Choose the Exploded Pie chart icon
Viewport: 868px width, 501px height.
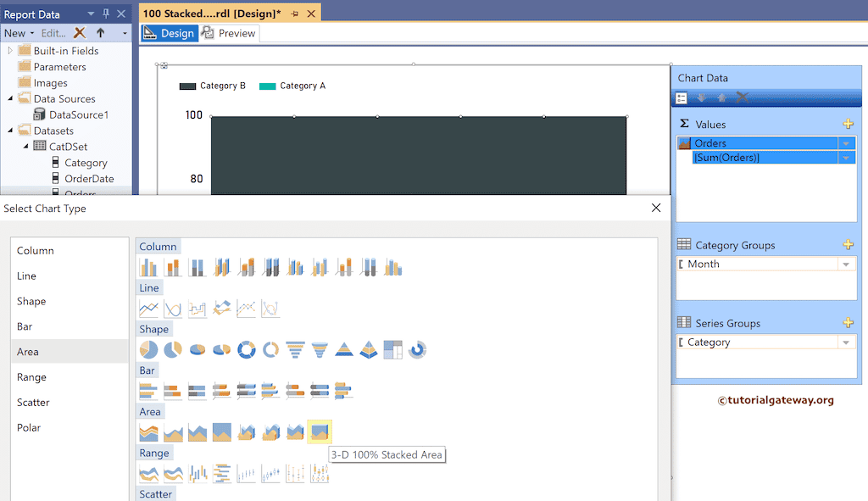(x=173, y=350)
